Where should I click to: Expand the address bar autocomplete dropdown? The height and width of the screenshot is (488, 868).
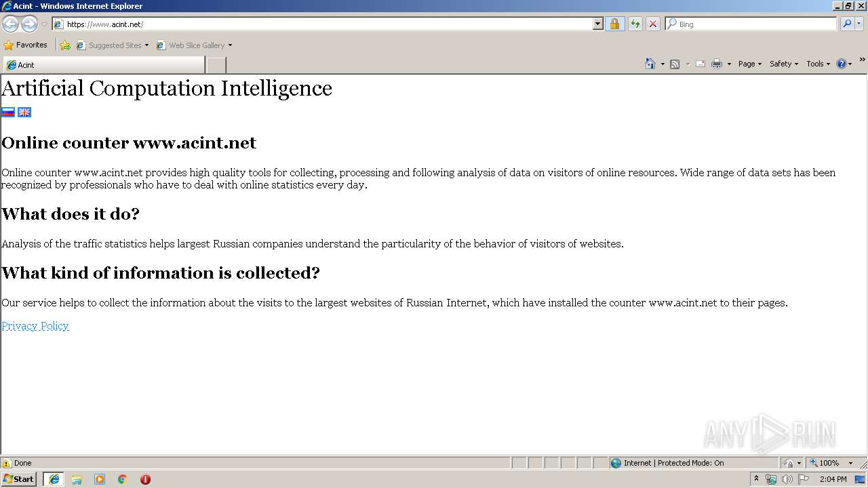[597, 24]
